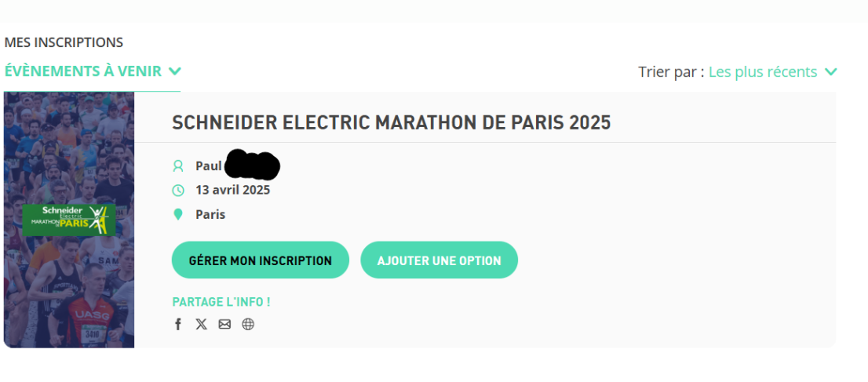868x382 pixels.
Task: Click the Paris location text
Action: [x=210, y=214]
